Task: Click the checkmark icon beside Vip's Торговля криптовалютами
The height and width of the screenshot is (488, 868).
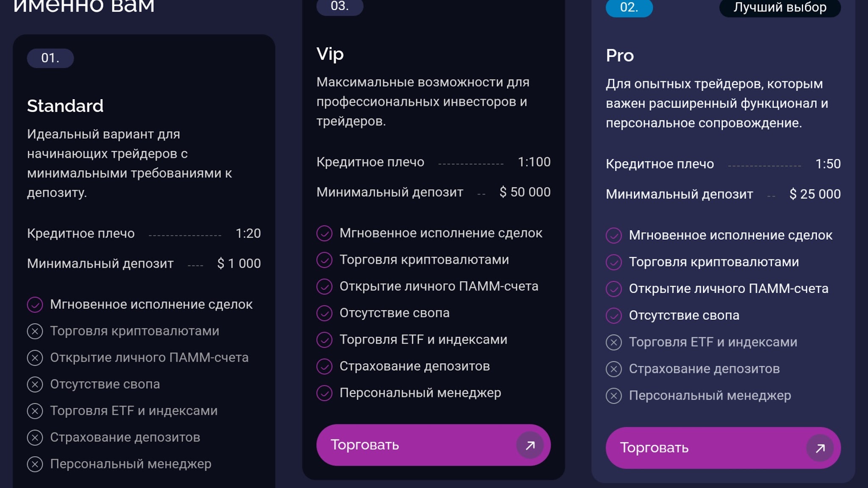Action: point(324,260)
